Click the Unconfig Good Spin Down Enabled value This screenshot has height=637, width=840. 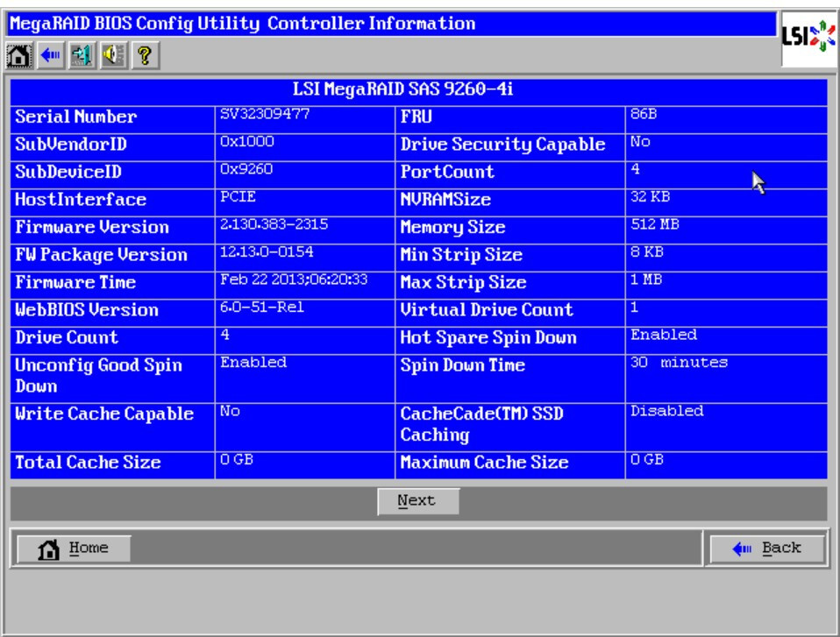[x=253, y=363]
